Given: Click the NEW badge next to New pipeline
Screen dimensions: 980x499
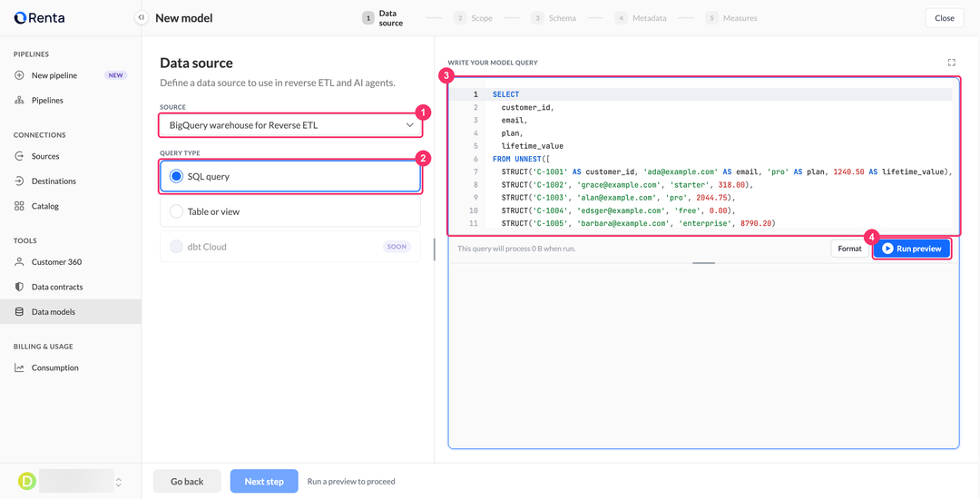Looking at the screenshot, I should click(x=115, y=75).
